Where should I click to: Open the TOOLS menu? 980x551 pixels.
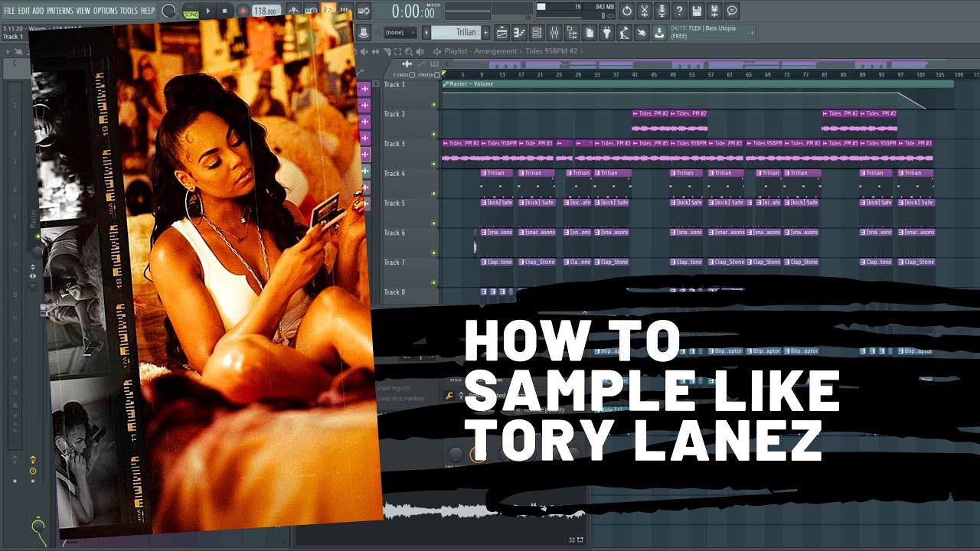coord(129,11)
